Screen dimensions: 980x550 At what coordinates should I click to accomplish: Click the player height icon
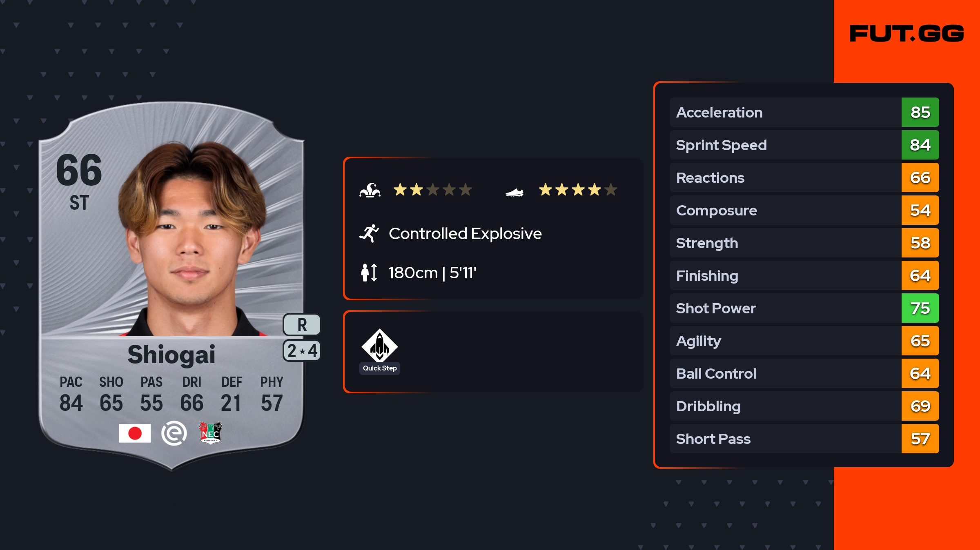[369, 273]
